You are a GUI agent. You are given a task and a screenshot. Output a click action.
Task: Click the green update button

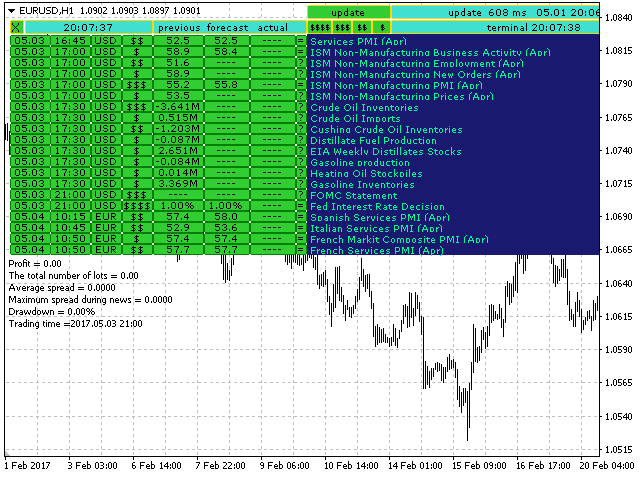[x=348, y=12]
